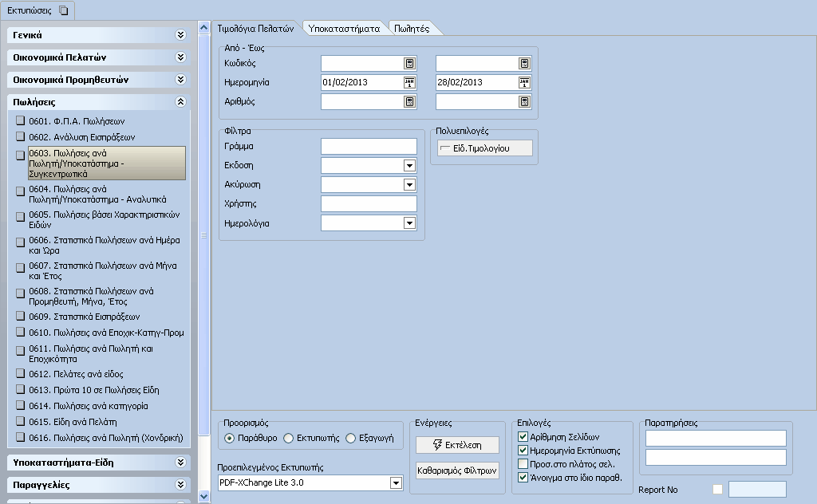Image resolution: width=817 pixels, height=504 pixels.
Task: Select 0606. Στατιστικά Πωλήσεων ανά Ημέρα και Ώρα
Action: tap(105, 246)
